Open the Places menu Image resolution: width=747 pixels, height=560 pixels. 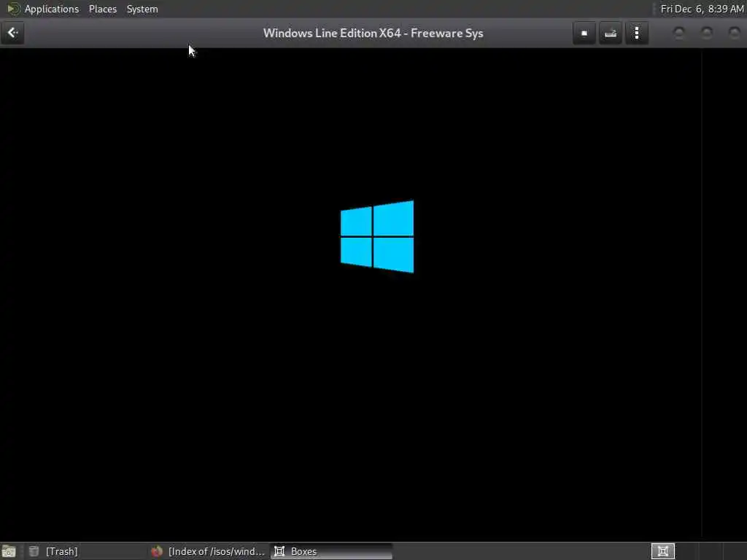102,9
